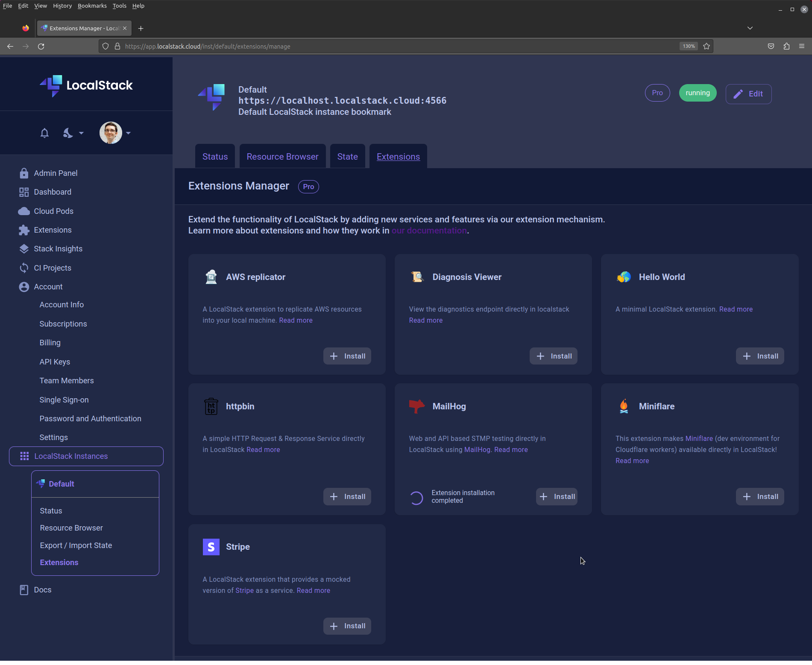Open the Docs section

(x=42, y=589)
